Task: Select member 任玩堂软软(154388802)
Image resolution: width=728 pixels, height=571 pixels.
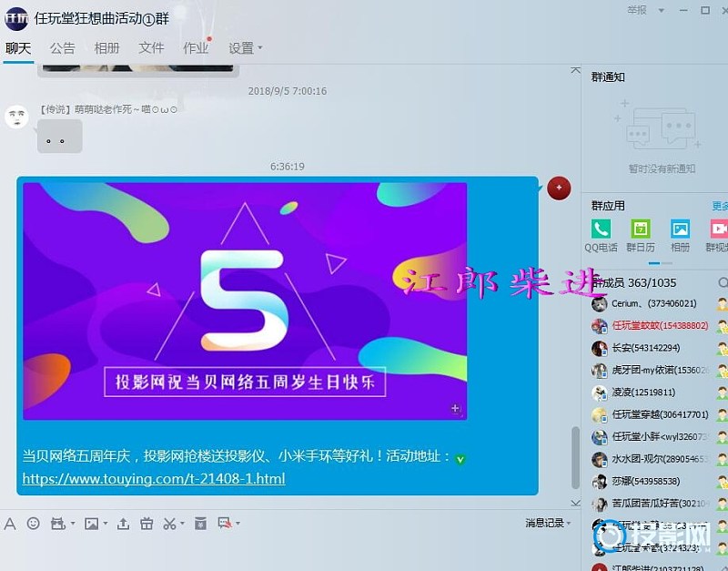Action: 659,326
